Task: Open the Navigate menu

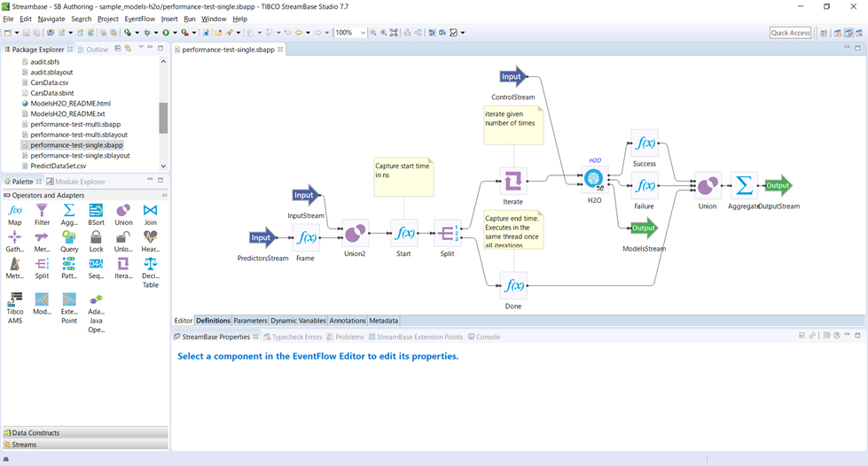Action: (51, 19)
